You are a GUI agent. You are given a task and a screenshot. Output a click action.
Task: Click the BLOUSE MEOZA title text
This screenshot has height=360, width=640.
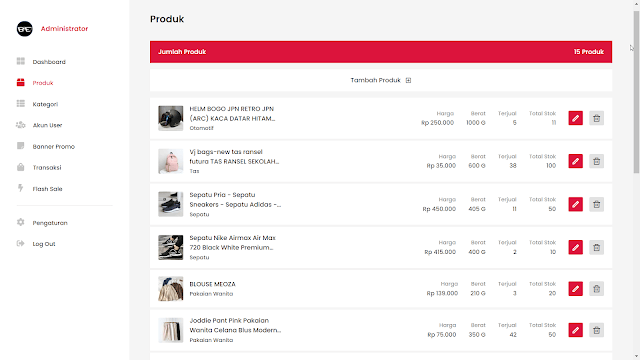212,284
